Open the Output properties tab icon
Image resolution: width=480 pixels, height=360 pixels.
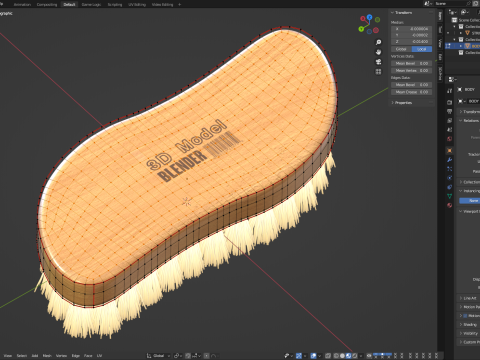click(x=449, y=111)
